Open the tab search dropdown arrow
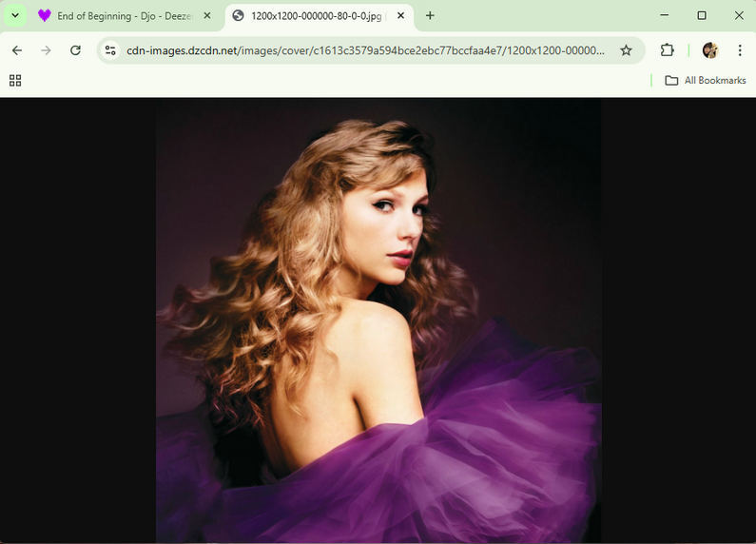Screen dimensions: 756x544 click(15, 15)
